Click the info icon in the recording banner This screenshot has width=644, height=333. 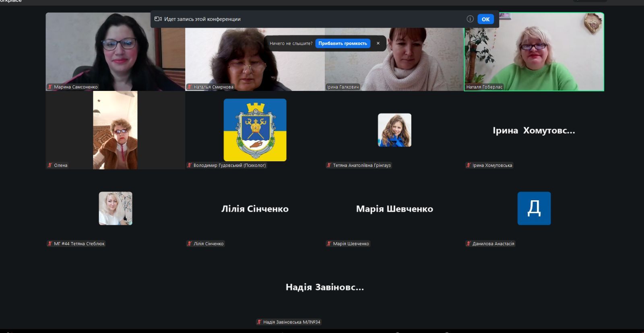click(x=470, y=19)
